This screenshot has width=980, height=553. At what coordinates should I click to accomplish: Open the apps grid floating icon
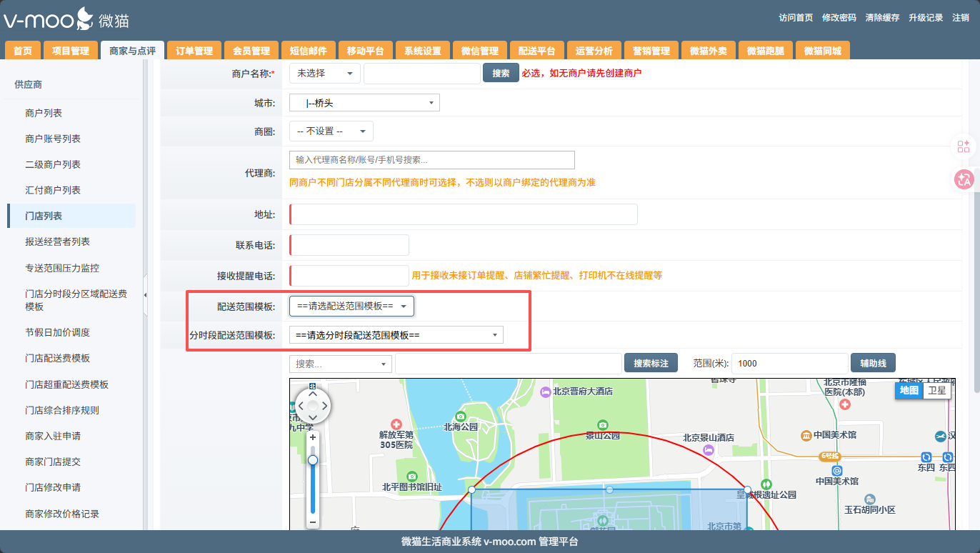(x=964, y=146)
